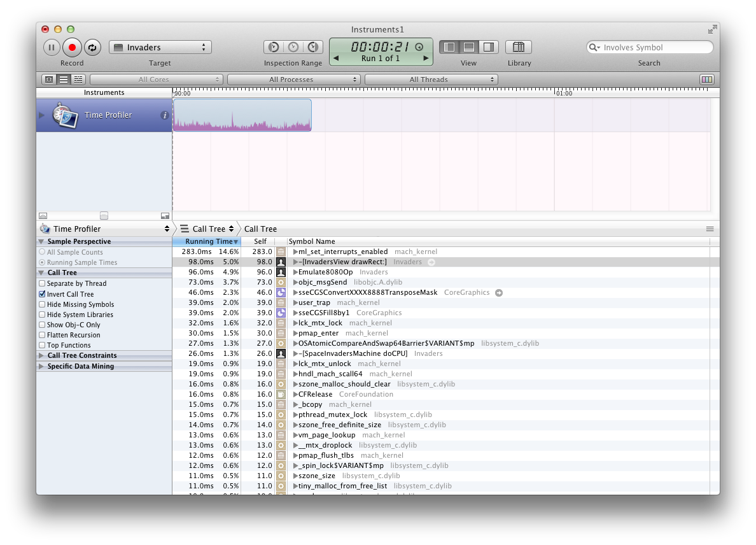Click the Call Tree breadcrumb label

click(x=260, y=229)
